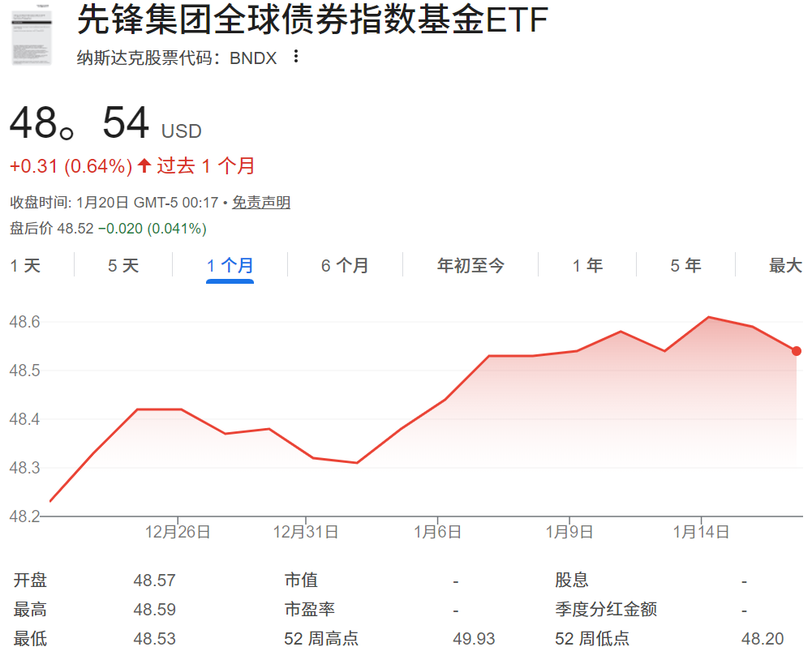Open the 最大 maximum time range
The width and height of the screenshot is (812, 647).
[x=784, y=265]
